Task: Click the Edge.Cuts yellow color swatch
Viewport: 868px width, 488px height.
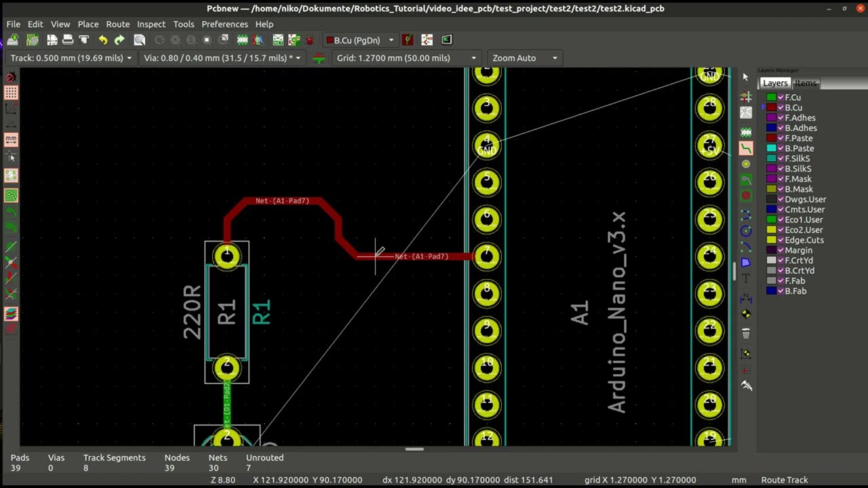Action: coord(771,240)
